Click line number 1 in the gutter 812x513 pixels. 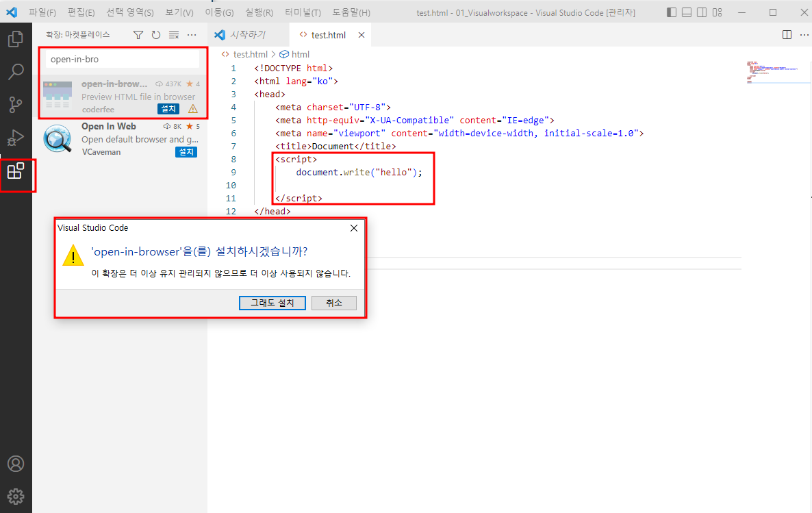click(x=233, y=68)
